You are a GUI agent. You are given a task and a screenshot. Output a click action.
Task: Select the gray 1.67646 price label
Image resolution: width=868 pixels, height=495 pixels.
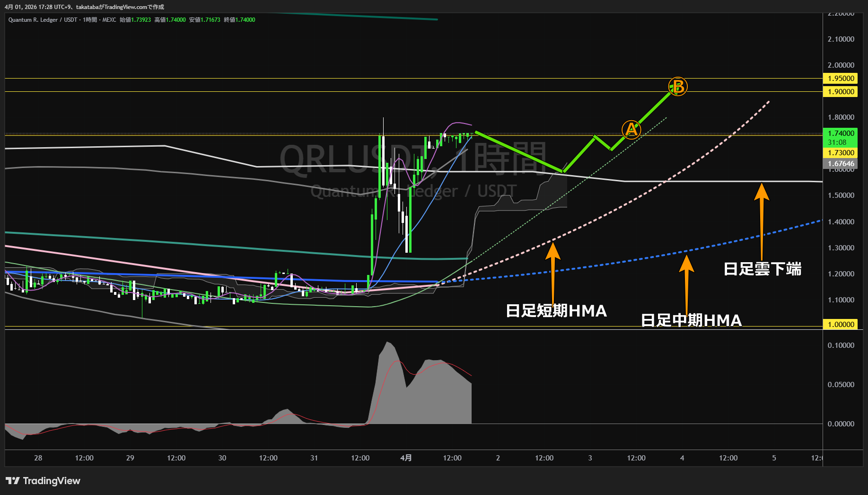tap(841, 164)
